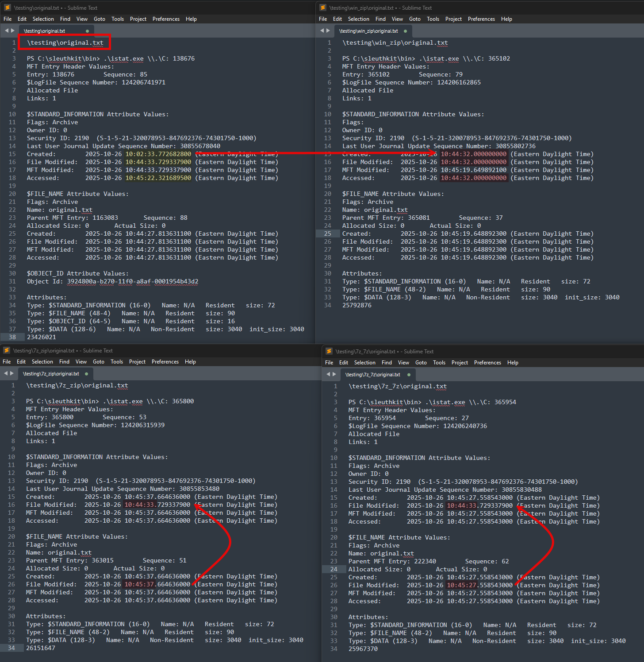Close the 7z_7z\original.txt tab using its dot
Viewport: 644px width, 662px height.
(x=409, y=375)
